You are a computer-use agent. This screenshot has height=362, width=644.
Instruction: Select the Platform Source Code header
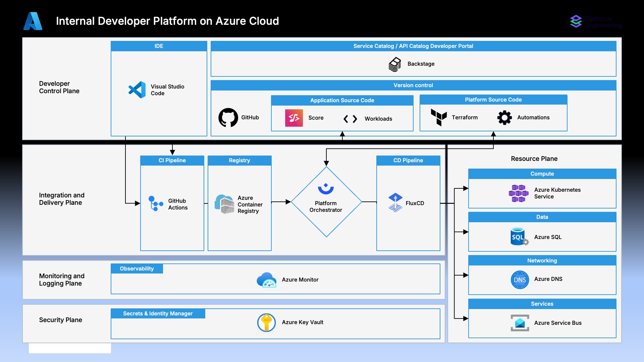493,100
